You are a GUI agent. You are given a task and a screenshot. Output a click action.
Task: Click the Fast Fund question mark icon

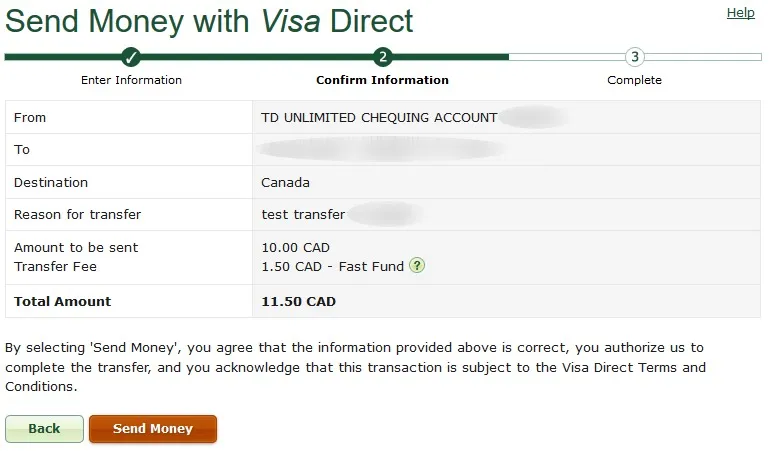pos(417,266)
